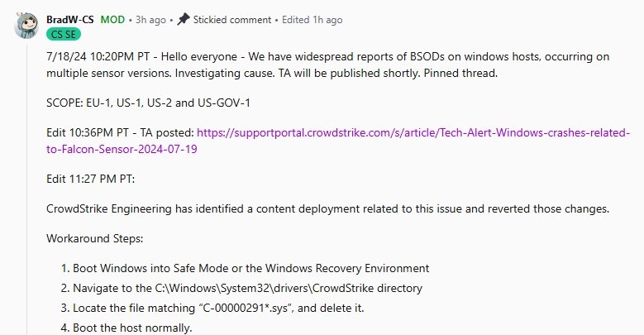Click the green MOD badge
This screenshot has width=644, height=335.
click(x=112, y=19)
